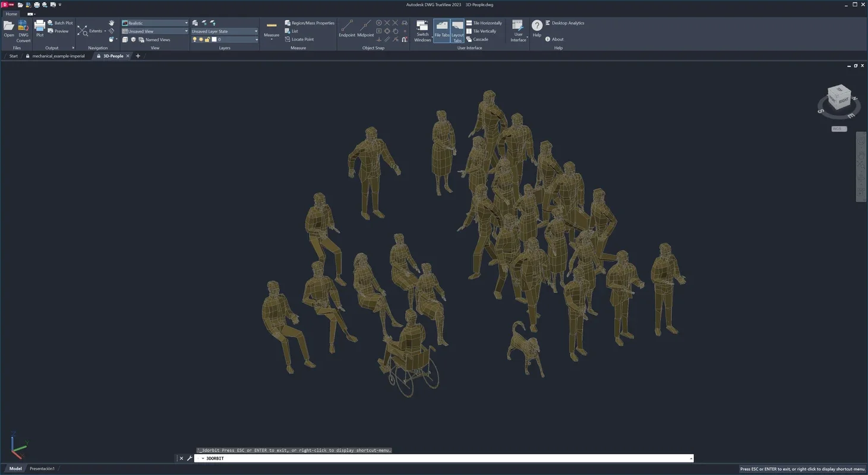This screenshot has width=868, height=475.
Task: Click the navigation bar on right edge
Action: coord(861,167)
